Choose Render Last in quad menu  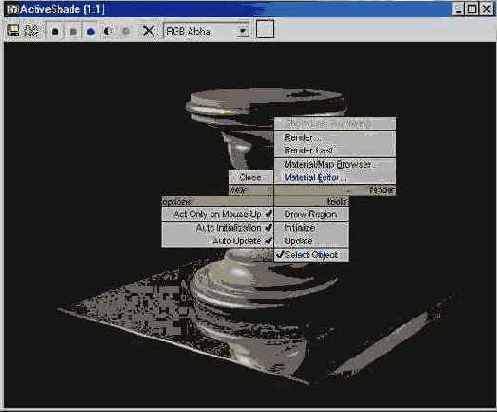click(x=335, y=150)
